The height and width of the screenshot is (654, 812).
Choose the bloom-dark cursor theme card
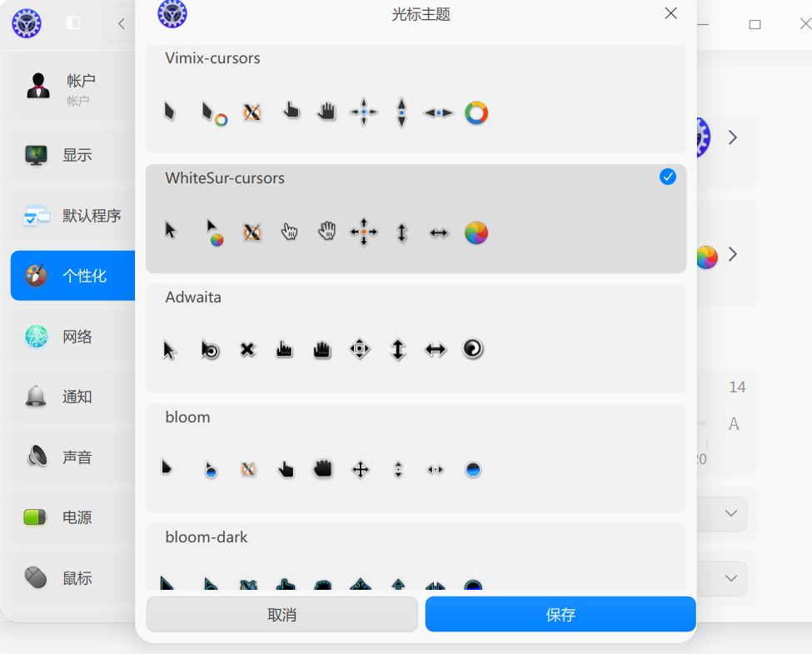point(416,557)
